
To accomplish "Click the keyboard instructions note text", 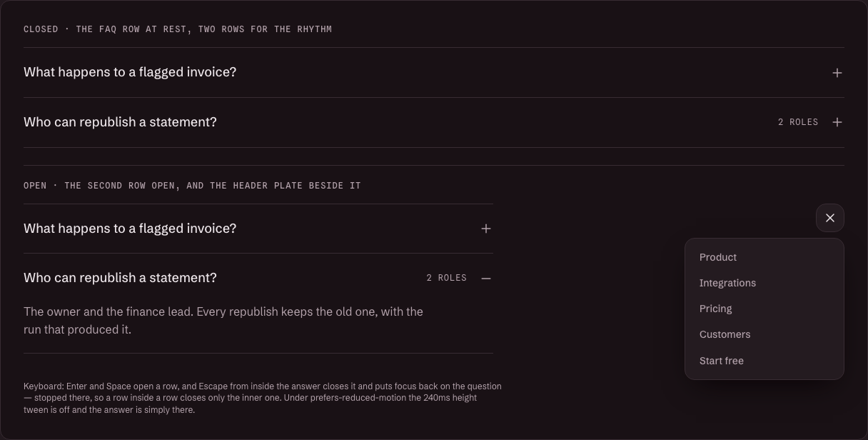I will 263,398.
